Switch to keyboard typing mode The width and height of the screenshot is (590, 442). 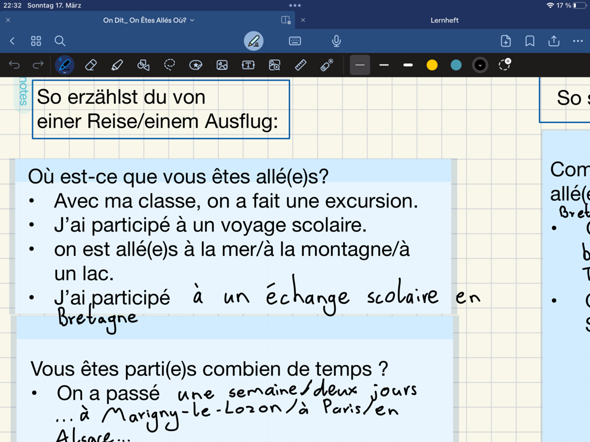pyautogui.click(x=295, y=41)
